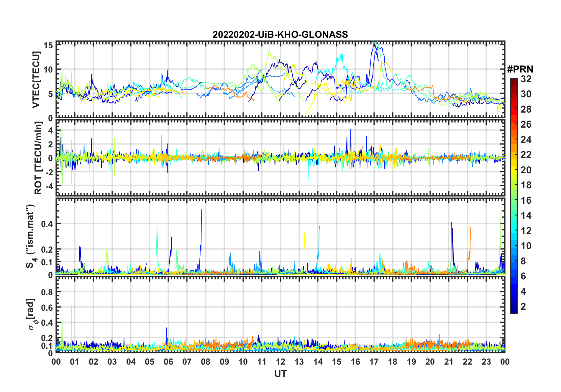Click the orange colorbar region near 24
Image resolution: width=561 pixels, height=392 pixels.
514,140
